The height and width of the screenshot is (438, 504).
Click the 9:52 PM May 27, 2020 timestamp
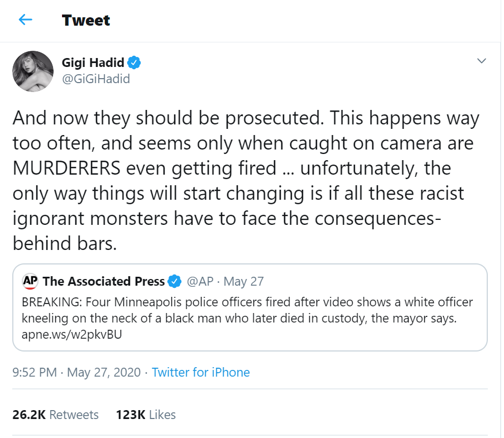click(x=76, y=372)
